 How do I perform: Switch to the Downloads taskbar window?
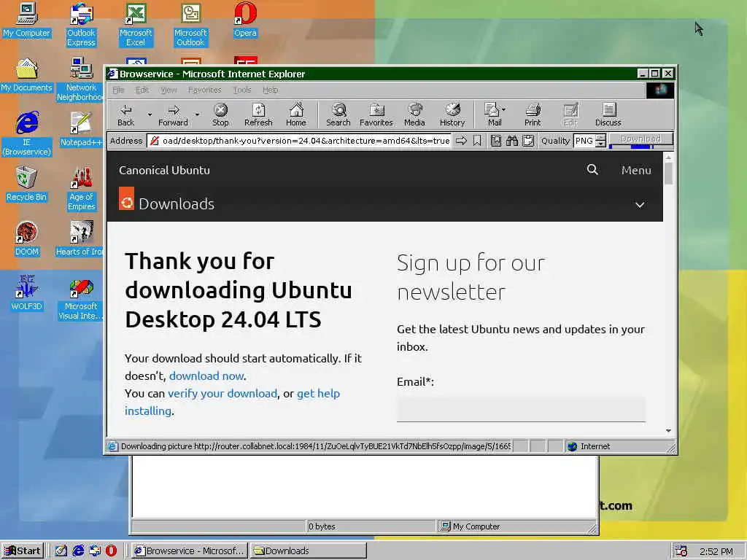pyautogui.click(x=309, y=551)
